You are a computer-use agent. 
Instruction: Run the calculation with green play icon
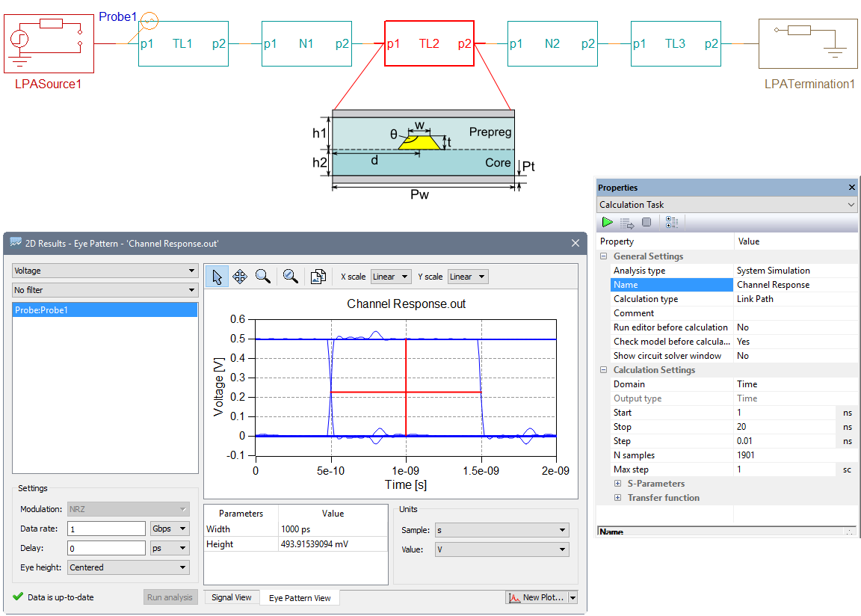[608, 223]
